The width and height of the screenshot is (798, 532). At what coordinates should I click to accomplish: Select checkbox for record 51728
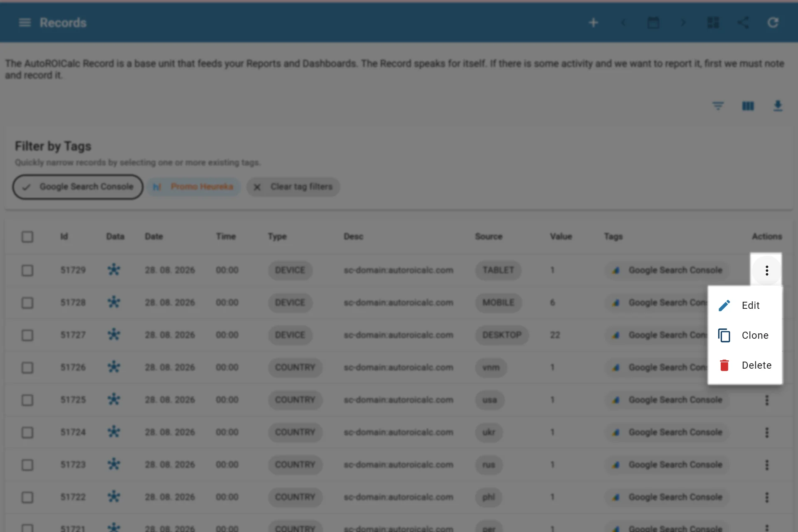pyautogui.click(x=27, y=303)
